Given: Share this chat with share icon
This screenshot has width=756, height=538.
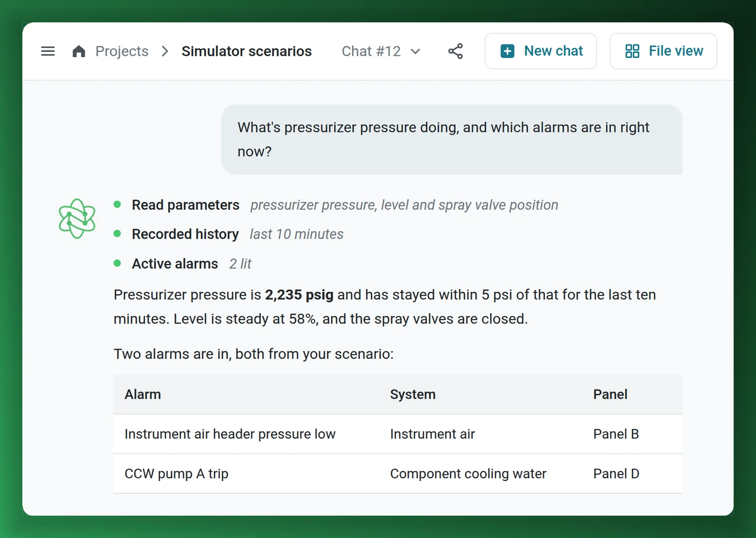Looking at the screenshot, I should (x=455, y=51).
